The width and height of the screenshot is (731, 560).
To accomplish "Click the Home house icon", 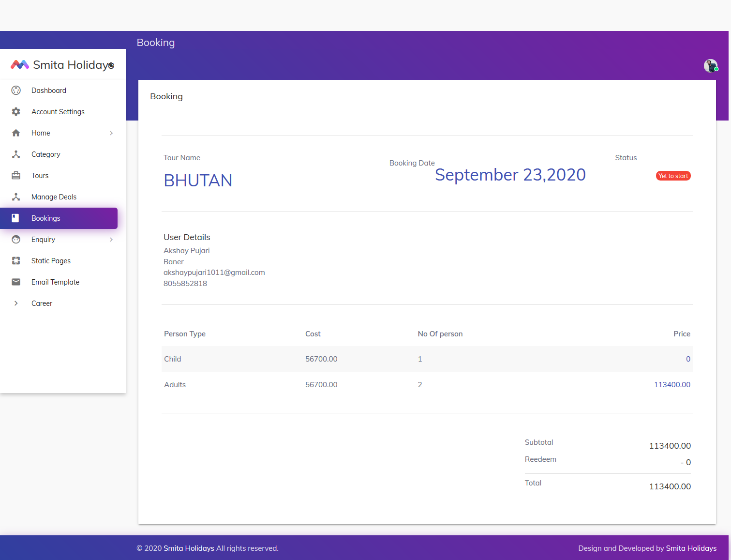I will click(16, 133).
